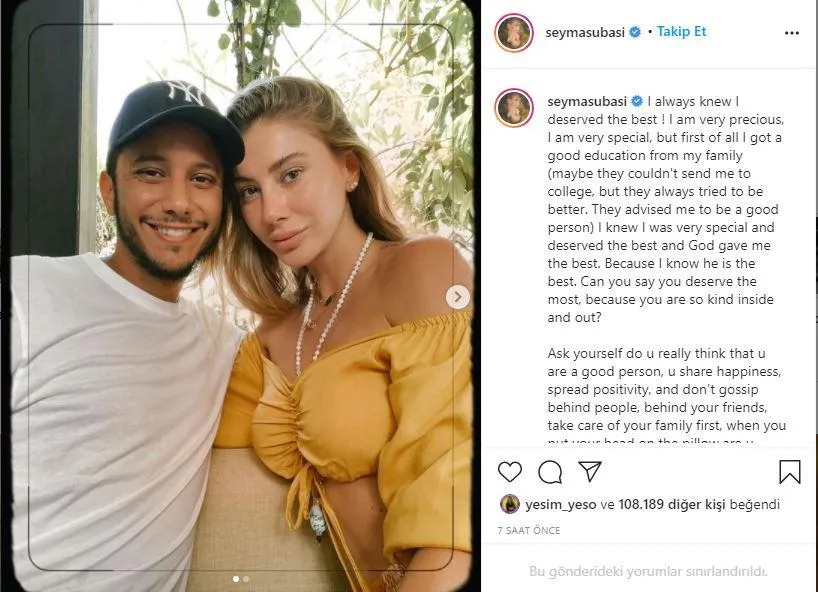Open the three-dot more options menu

click(791, 33)
